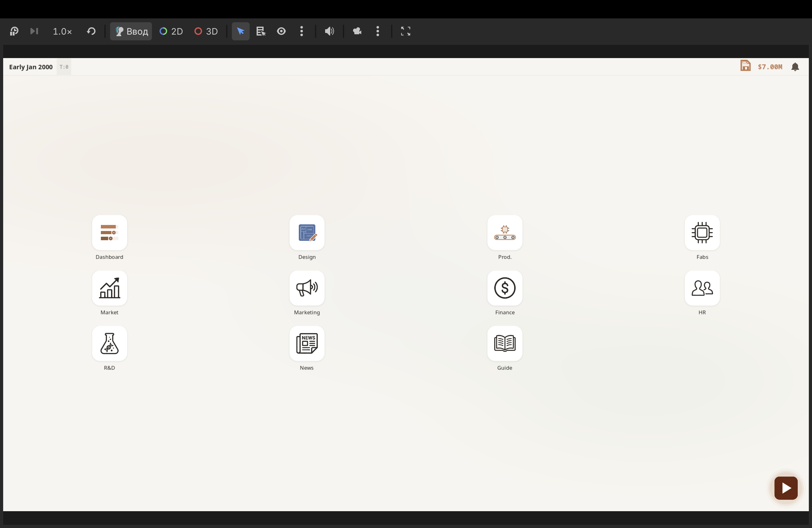The width and height of the screenshot is (812, 528).
Task: Open three-dot menu after camera icon
Action: coord(377,31)
